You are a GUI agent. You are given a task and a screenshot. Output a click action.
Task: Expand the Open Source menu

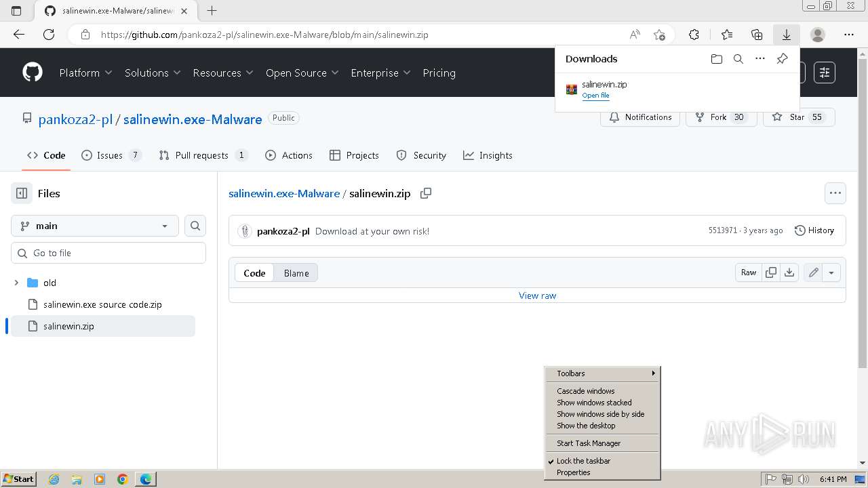tap(302, 73)
